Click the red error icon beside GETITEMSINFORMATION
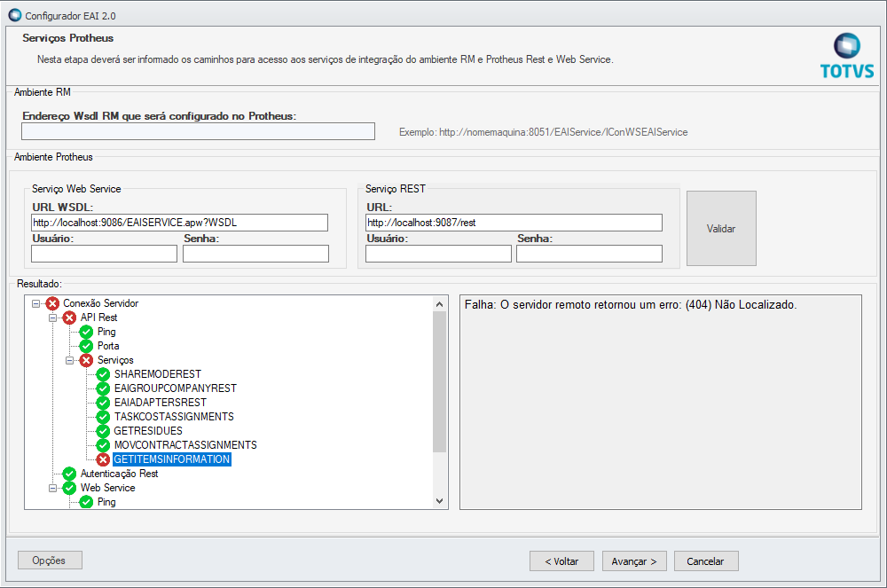This screenshot has height=588, width=887. (x=103, y=459)
